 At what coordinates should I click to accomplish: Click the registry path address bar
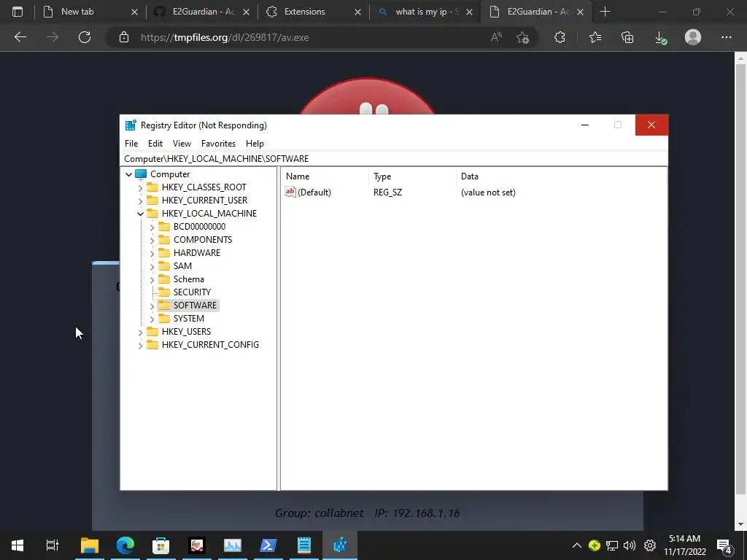tap(394, 158)
